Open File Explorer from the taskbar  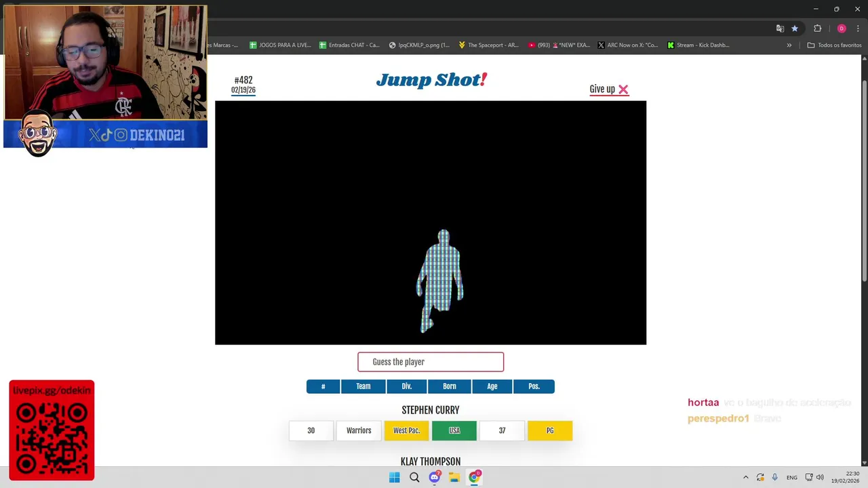pos(454,477)
